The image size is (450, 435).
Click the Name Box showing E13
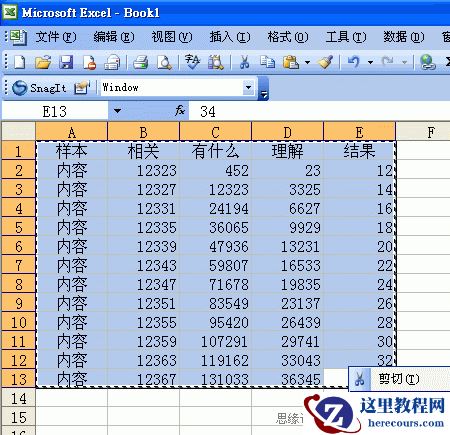[55, 111]
